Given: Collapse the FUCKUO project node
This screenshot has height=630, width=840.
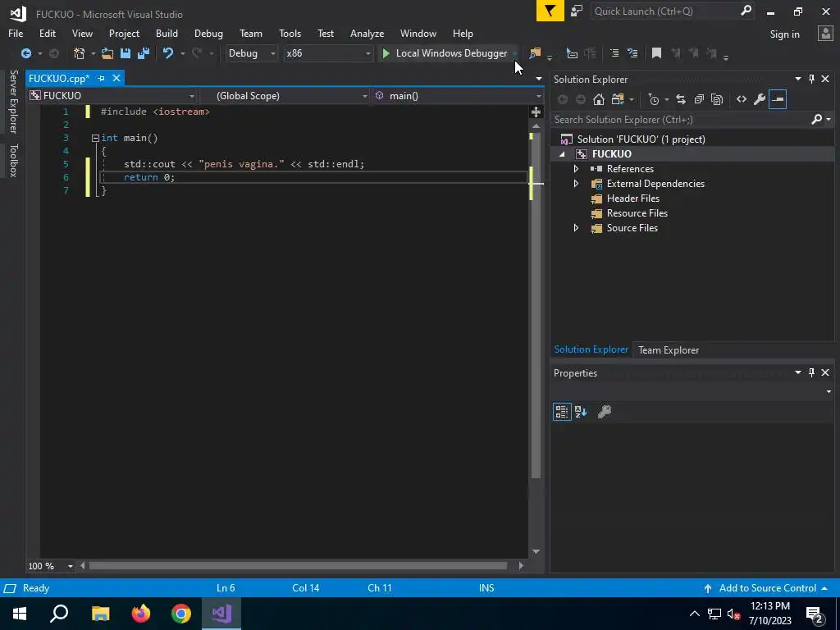Looking at the screenshot, I should (x=562, y=154).
